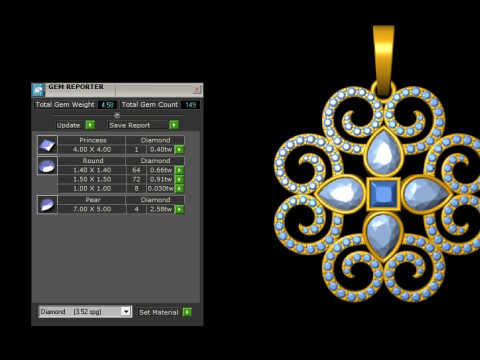Image resolution: width=480 pixels, height=360 pixels.
Task: Click the top pear-shaped gem on pendant
Action: (x=384, y=153)
